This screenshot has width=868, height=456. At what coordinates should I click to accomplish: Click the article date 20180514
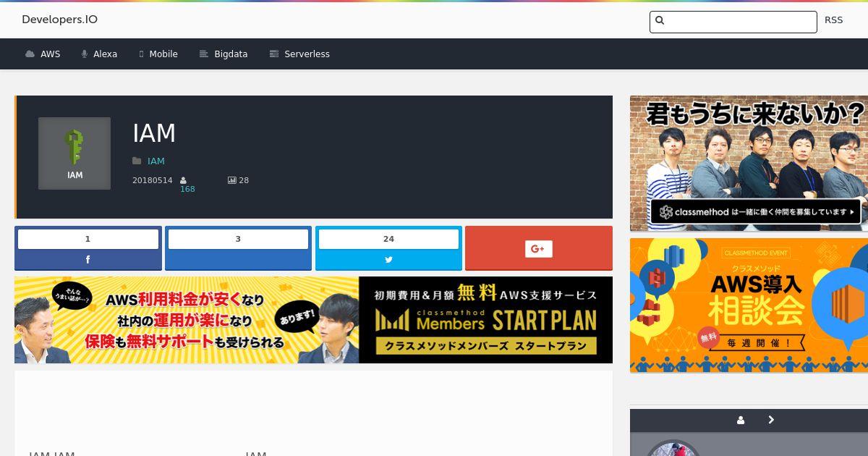click(152, 180)
